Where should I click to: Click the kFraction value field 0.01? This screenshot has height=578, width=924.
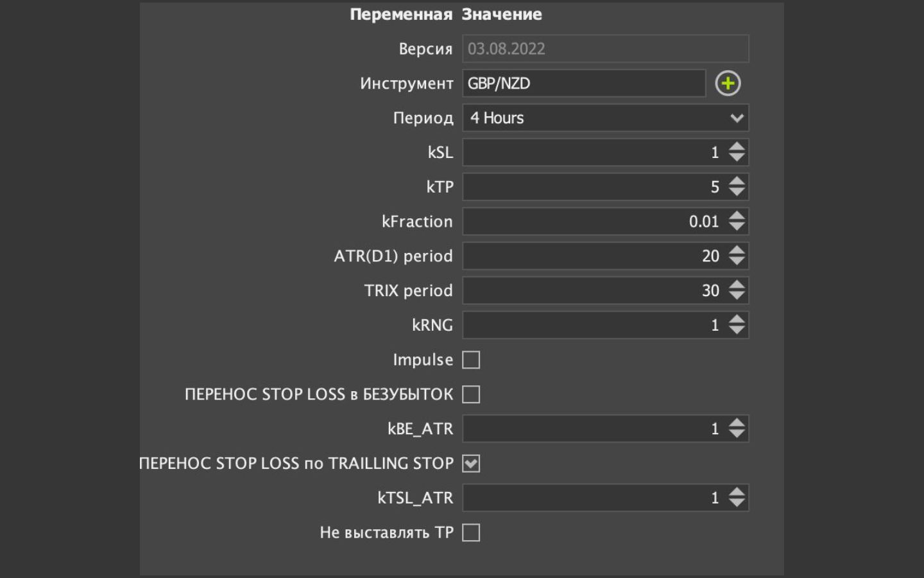point(594,222)
